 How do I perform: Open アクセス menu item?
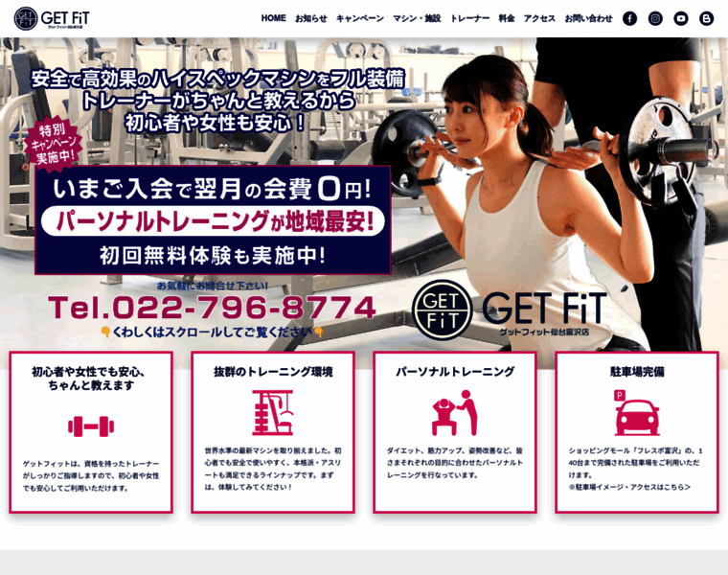539,18
